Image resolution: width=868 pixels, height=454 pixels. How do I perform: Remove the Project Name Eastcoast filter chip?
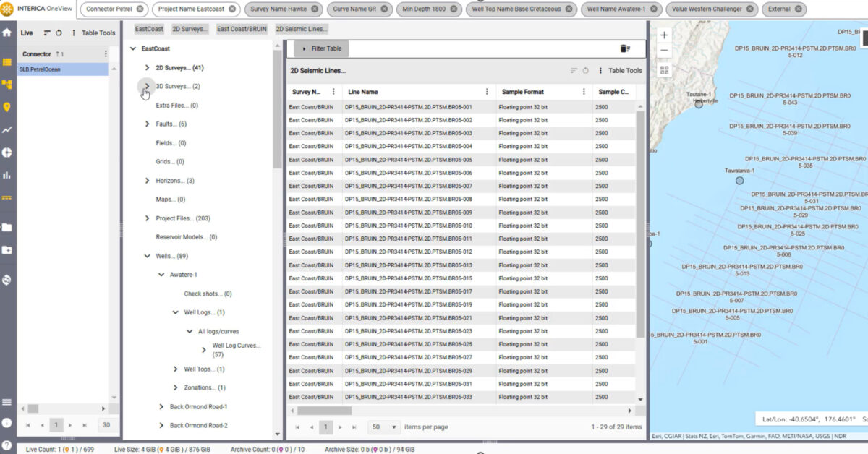tap(232, 9)
